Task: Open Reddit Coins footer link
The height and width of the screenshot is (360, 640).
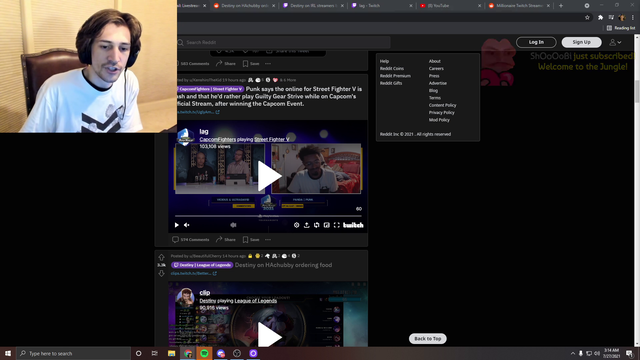Action: click(x=392, y=69)
